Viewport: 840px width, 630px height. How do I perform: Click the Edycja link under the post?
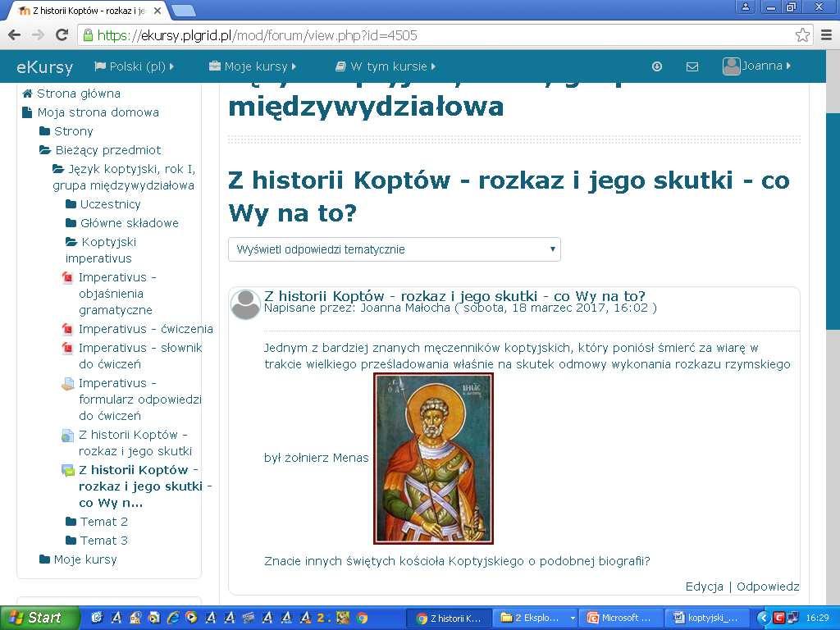[x=704, y=587]
